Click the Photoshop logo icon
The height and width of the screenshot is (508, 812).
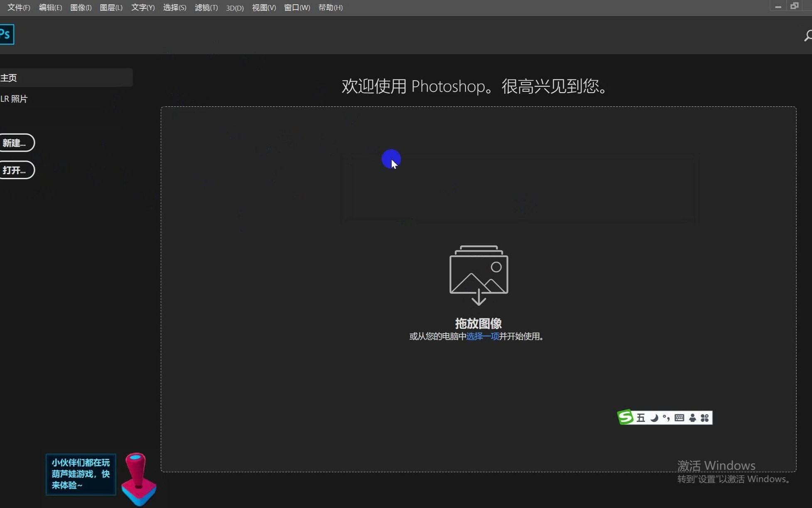(6, 34)
